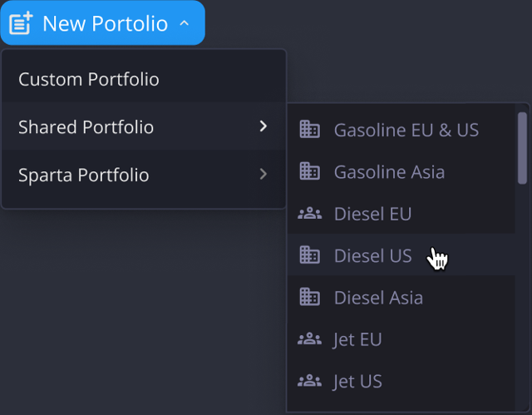Expand the Shared Portfolio submenu arrow
Viewport: 532px width, 415px height.
coord(263,126)
